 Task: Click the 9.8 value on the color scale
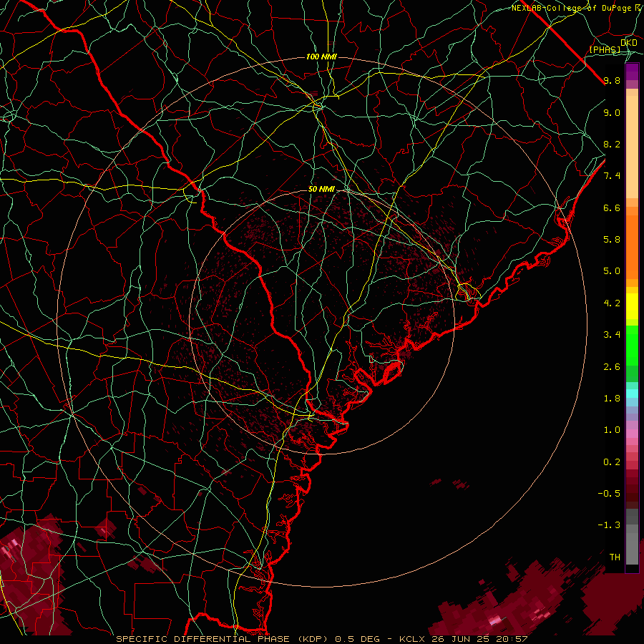612,80
